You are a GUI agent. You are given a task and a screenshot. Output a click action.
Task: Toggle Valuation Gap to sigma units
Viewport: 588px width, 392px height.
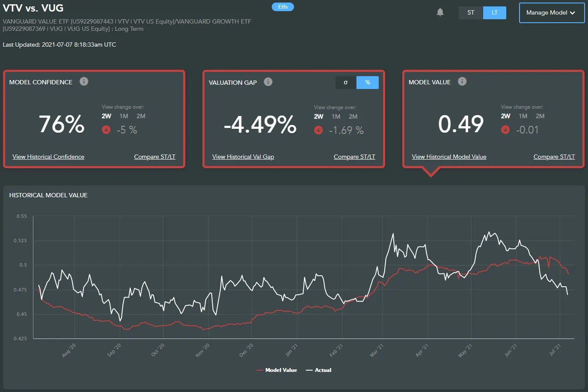tap(346, 83)
